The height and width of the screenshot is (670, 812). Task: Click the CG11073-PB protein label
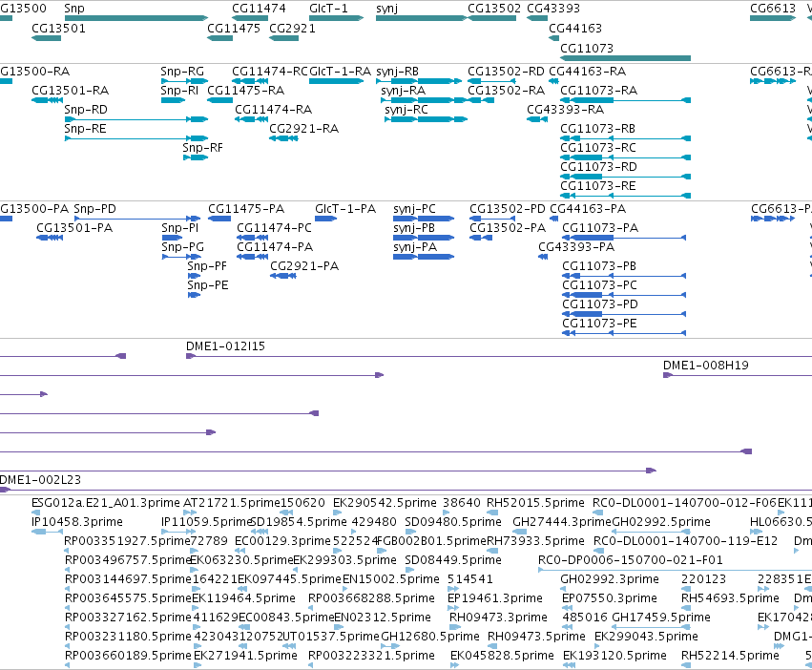pyautogui.click(x=599, y=266)
